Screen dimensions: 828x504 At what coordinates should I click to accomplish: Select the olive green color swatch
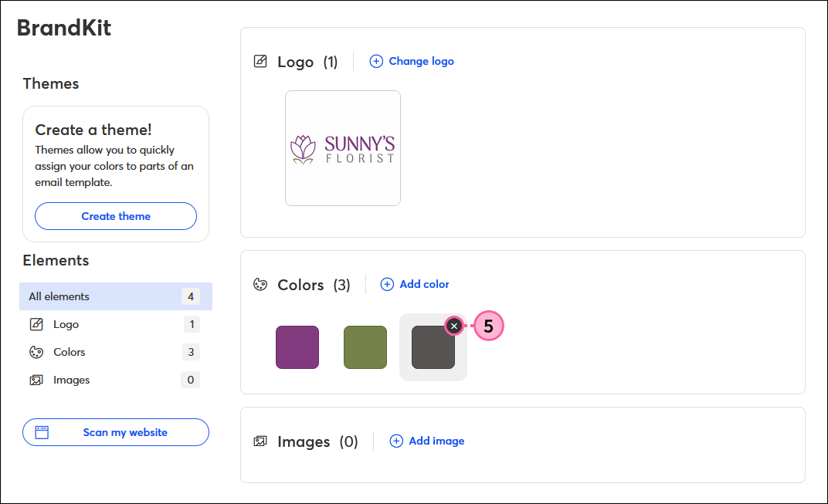click(365, 347)
